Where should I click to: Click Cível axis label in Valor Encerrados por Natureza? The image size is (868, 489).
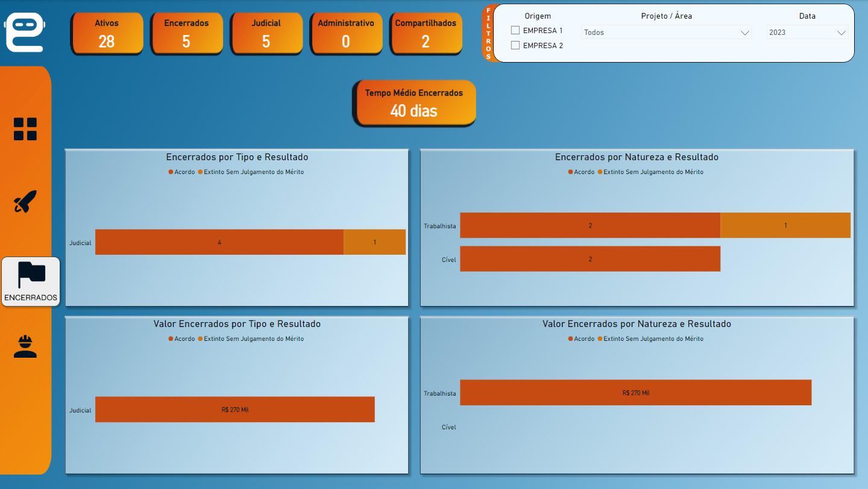[448, 427]
